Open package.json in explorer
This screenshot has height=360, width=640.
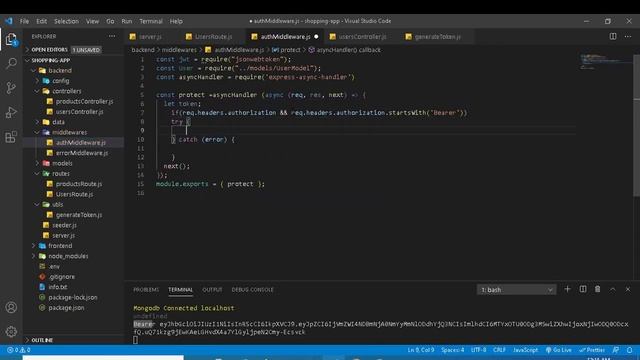66,308
